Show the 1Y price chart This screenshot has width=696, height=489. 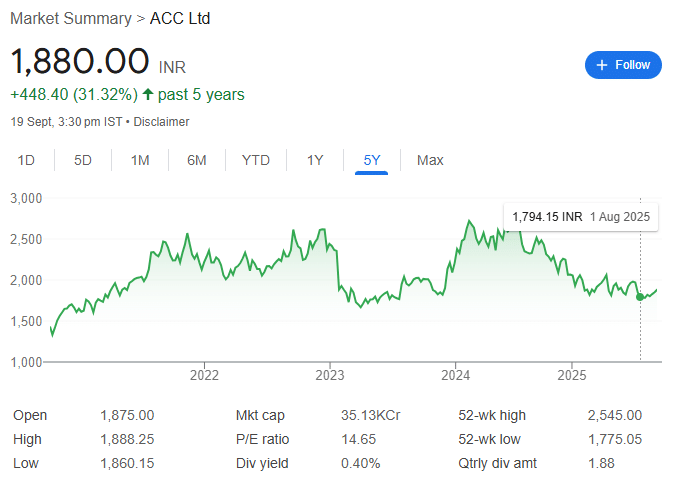(315, 160)
